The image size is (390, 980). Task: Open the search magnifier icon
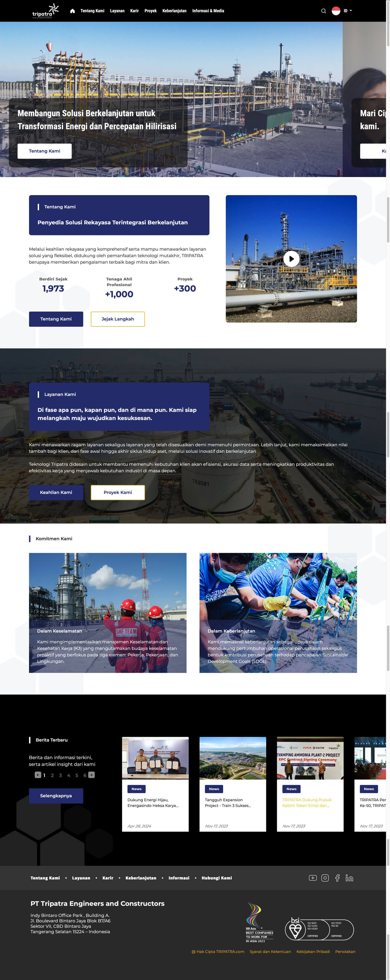click(323, 11)
